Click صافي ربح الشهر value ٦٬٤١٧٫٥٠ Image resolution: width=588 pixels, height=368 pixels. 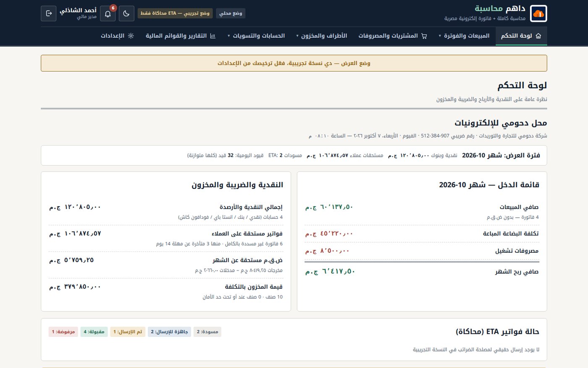330,272
